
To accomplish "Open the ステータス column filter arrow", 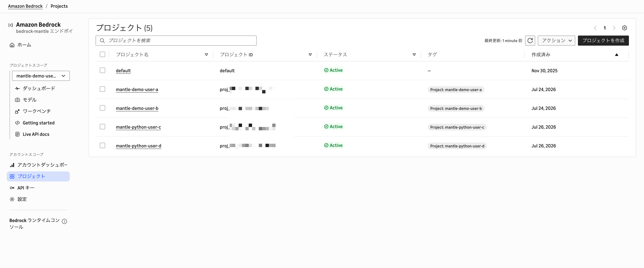I will tap(414, 55).
